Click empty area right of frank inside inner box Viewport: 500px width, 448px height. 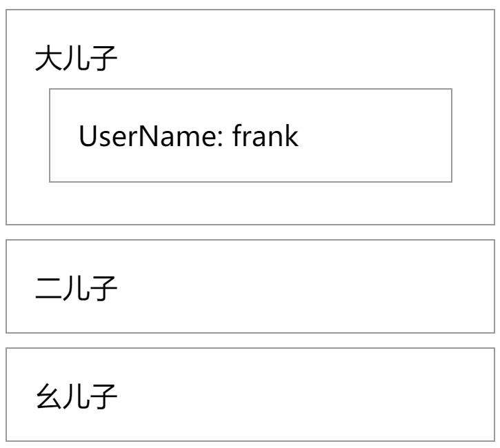click(373, 136)
